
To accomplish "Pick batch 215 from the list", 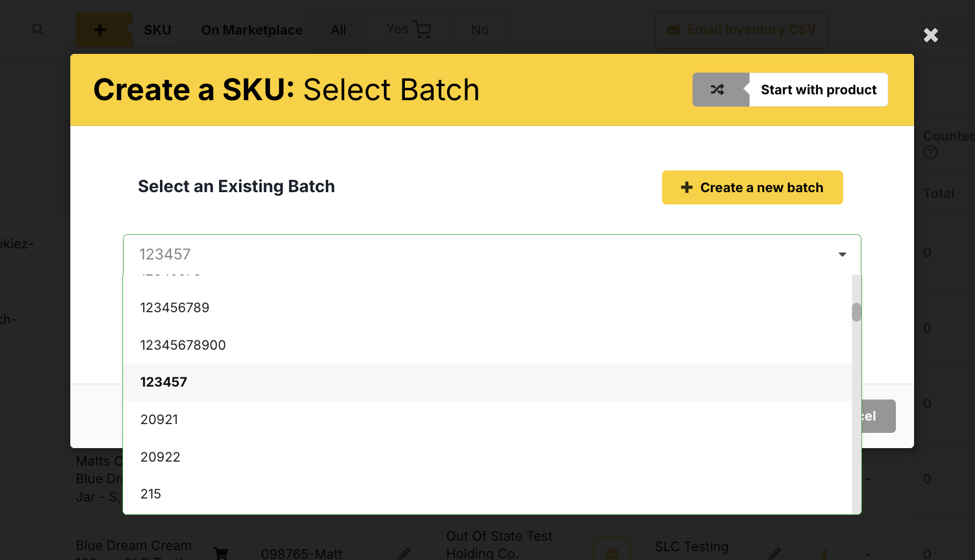I will 151,494.
